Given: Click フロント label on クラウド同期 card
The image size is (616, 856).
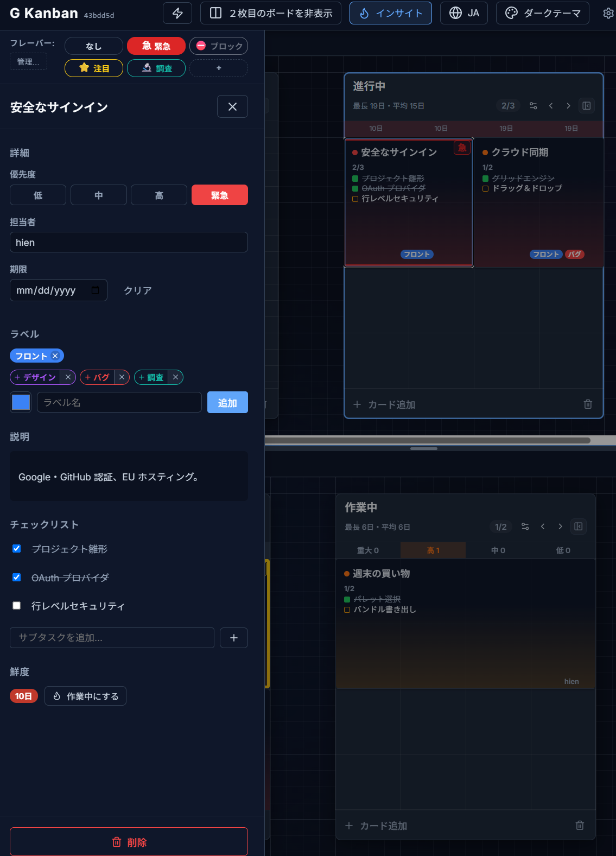Looking at the screenshot, I should 546,254.
